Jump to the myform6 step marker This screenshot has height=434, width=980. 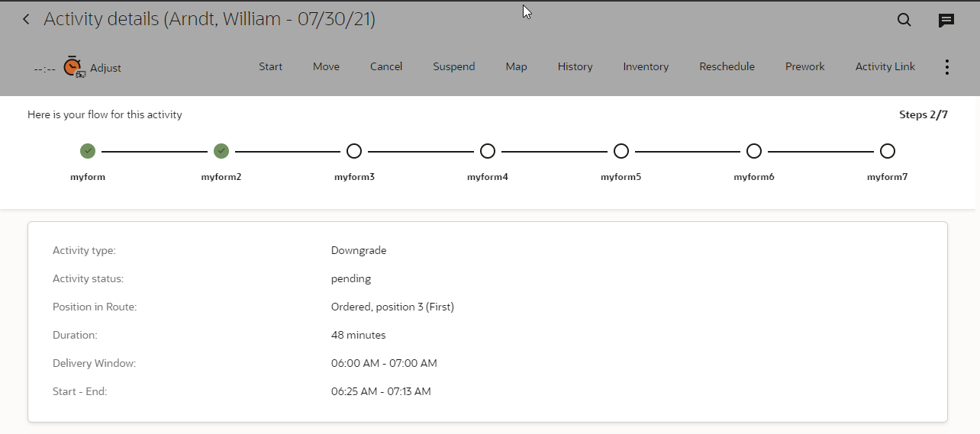tap(754, 151)
